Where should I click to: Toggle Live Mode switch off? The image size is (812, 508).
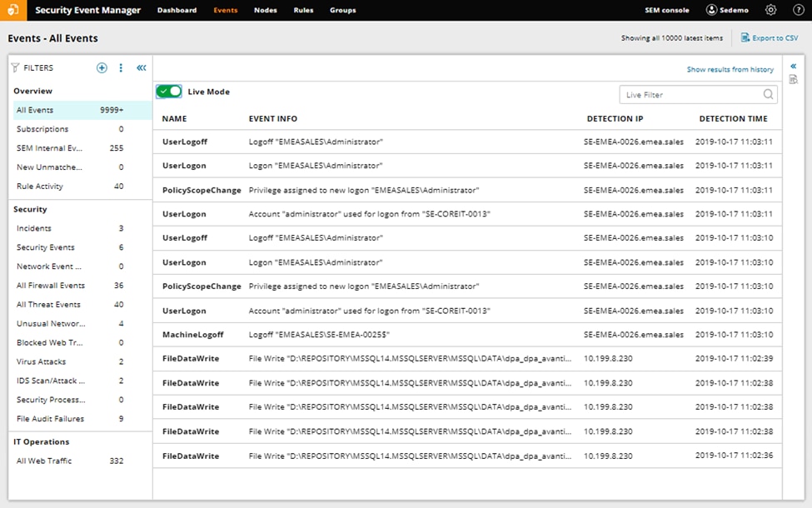point(169,92)
